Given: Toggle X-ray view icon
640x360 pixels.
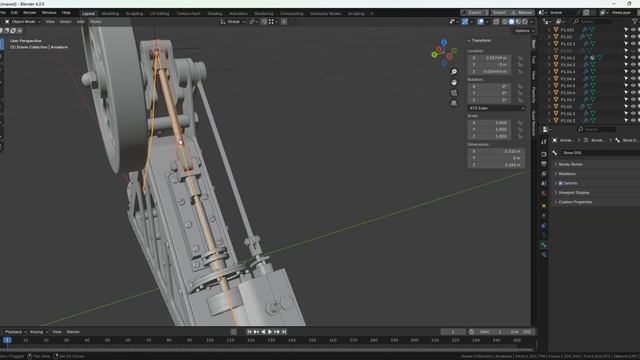Looking at the screenshot, I should [496, 22].
